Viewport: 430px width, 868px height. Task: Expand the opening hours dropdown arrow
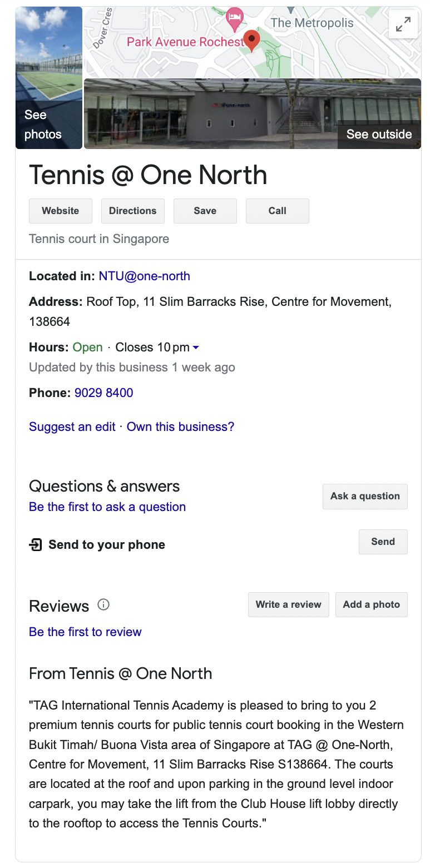coord(196,348)
